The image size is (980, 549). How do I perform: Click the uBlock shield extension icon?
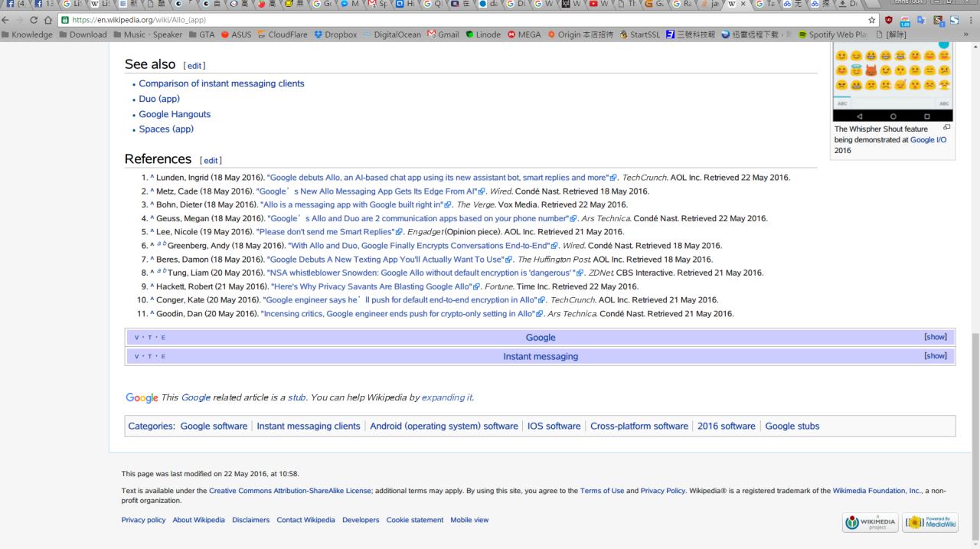pyautogui.click(x=888, y=20)
